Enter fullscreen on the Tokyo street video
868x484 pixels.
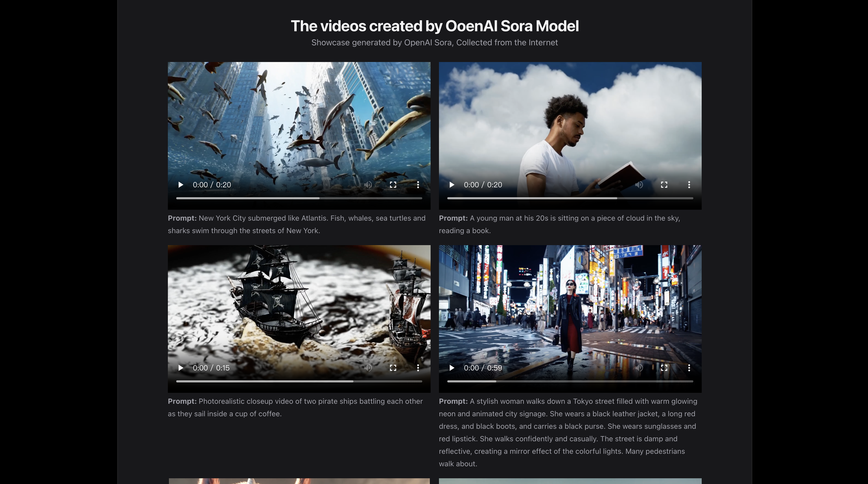(x=664, y=368)
